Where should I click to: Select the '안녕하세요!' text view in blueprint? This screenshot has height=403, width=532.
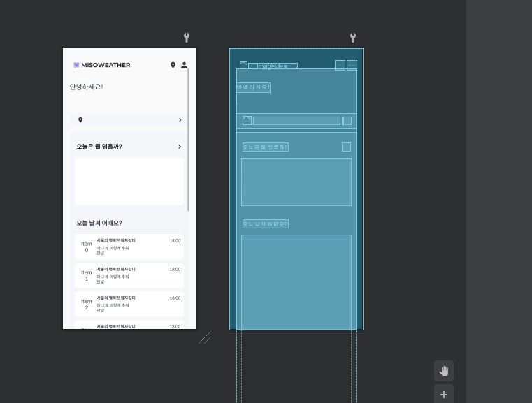click(254, 87)
